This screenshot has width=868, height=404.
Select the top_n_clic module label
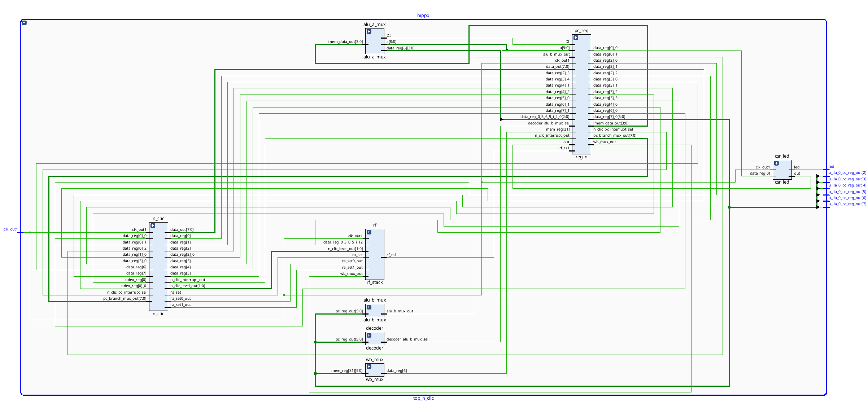[423, 398]
